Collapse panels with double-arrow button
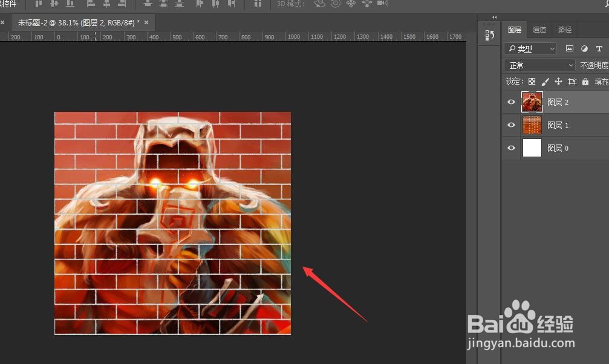Screen dimensions: 609x364 coord(495,17)
